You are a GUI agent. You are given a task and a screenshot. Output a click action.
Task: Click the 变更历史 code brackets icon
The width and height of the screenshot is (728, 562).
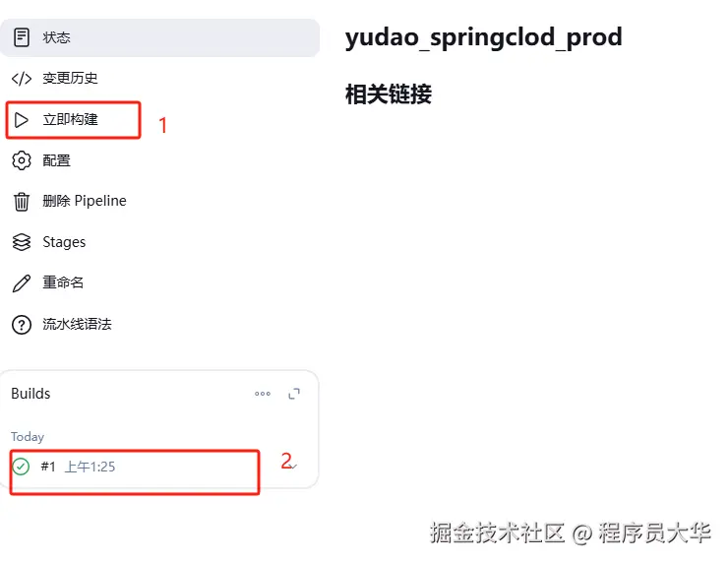(22, 79)
